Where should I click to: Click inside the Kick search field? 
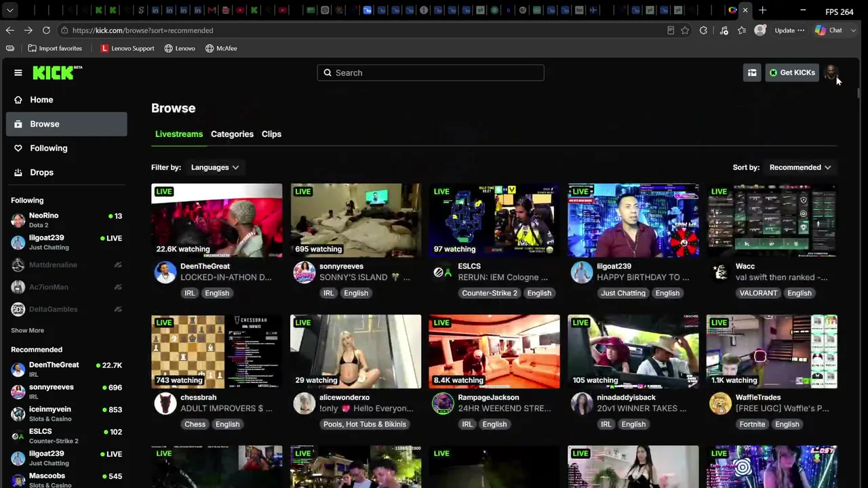point(431,73)
